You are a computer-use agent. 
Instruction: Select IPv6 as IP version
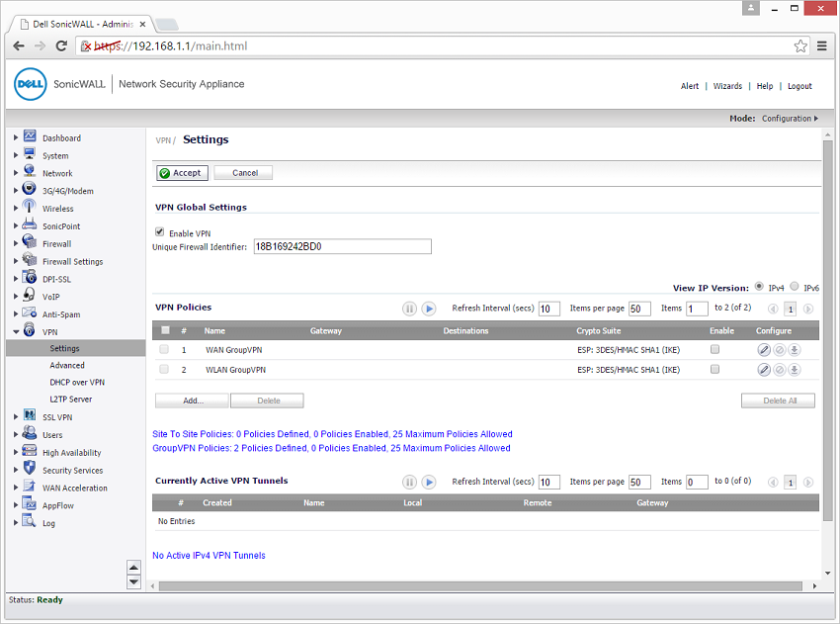coord(795,286)
